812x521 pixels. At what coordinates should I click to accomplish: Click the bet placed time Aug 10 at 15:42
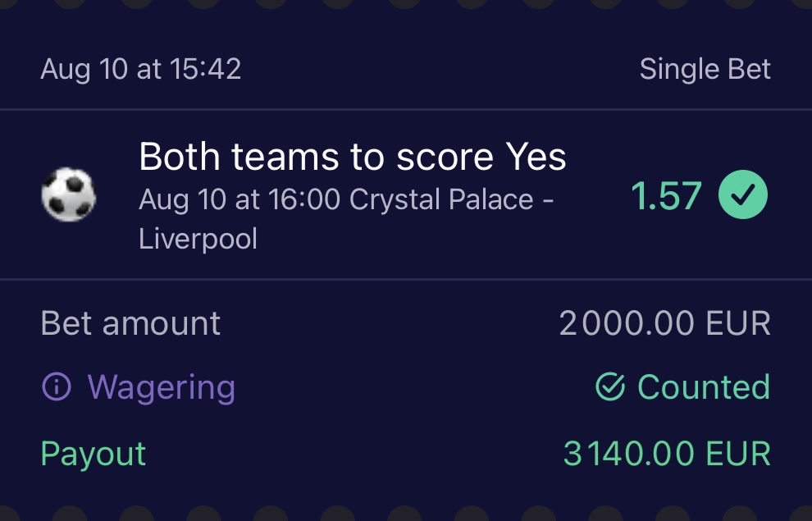click(140, 69)
